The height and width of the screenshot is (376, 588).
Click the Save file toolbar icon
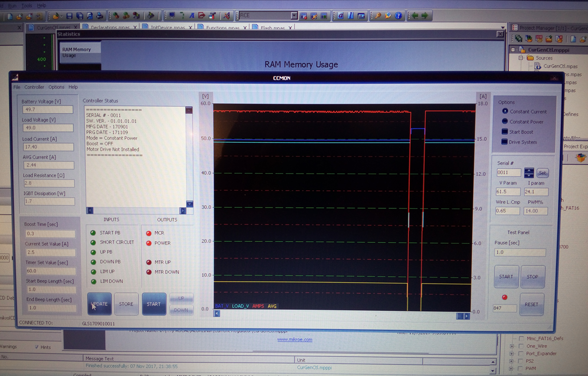coord(69,16)
